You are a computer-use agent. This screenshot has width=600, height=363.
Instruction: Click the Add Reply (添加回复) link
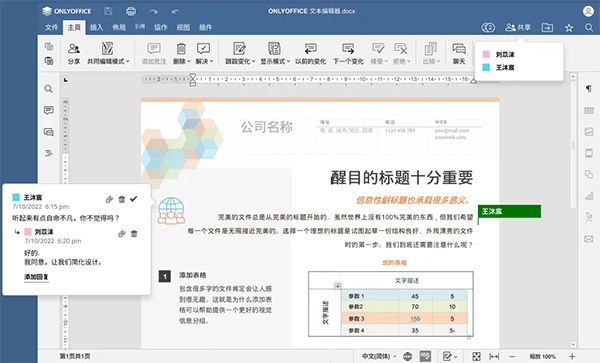36,277
